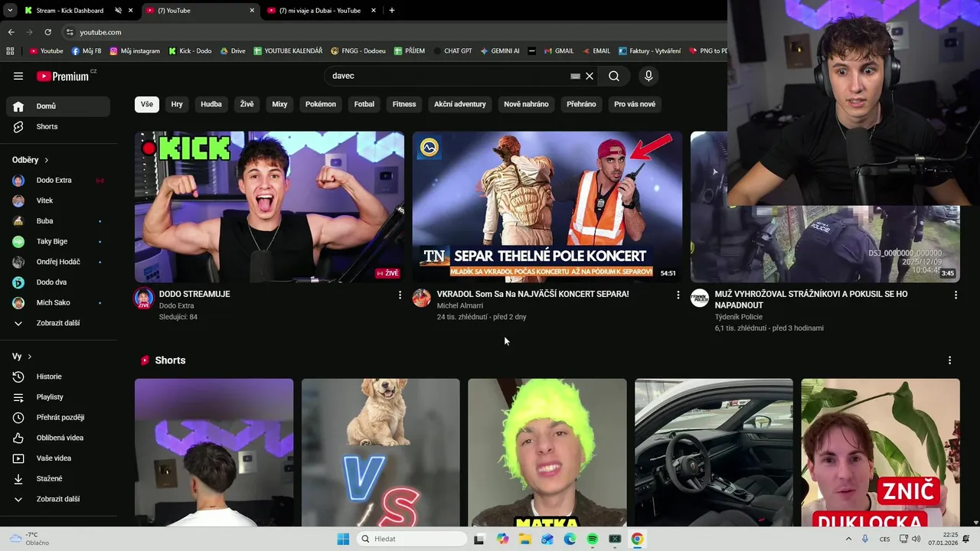980x551 pixels.
Task: Select the Fotbal filter chip
Action: [364, 104]
